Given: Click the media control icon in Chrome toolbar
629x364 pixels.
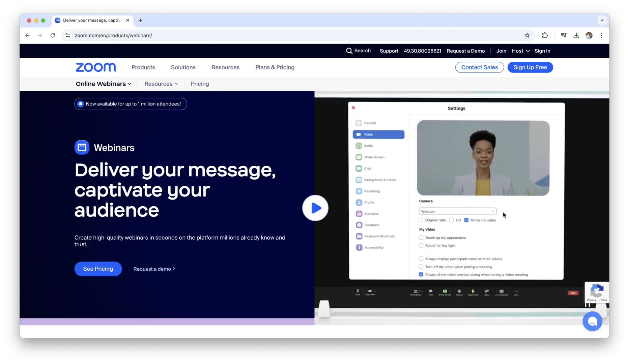Looking at the screenshot, I should pyautogui.click(x=564, y=35).
